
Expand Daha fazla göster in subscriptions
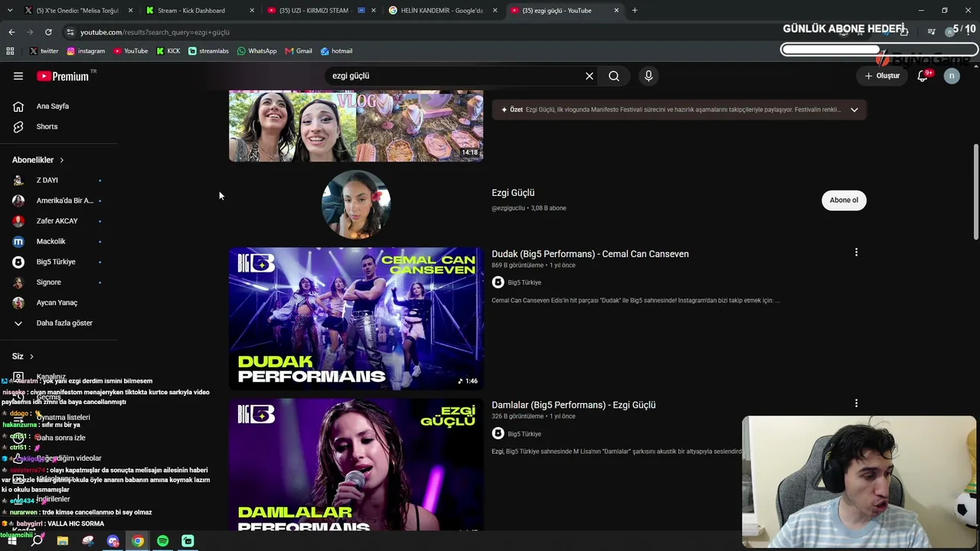64,323
